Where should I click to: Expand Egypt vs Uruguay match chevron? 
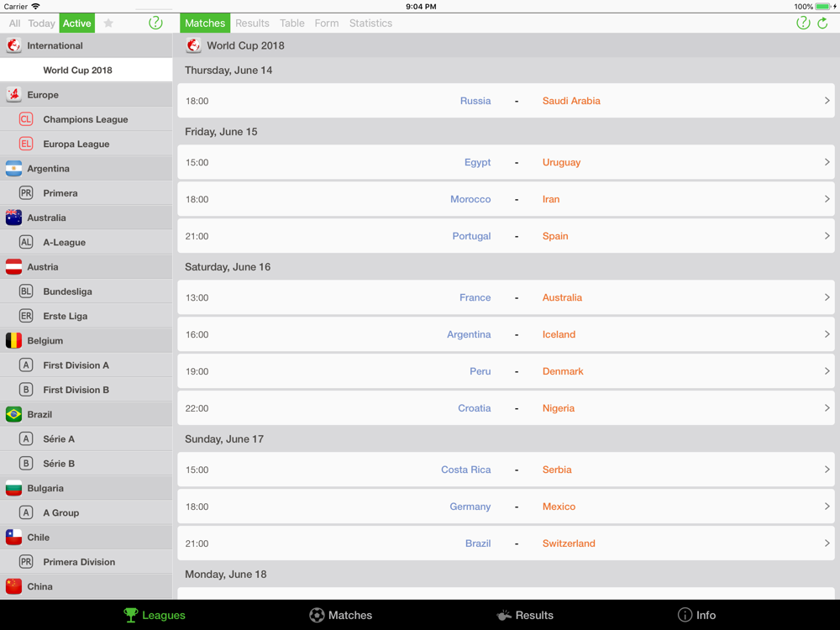(x=827, y=162)
